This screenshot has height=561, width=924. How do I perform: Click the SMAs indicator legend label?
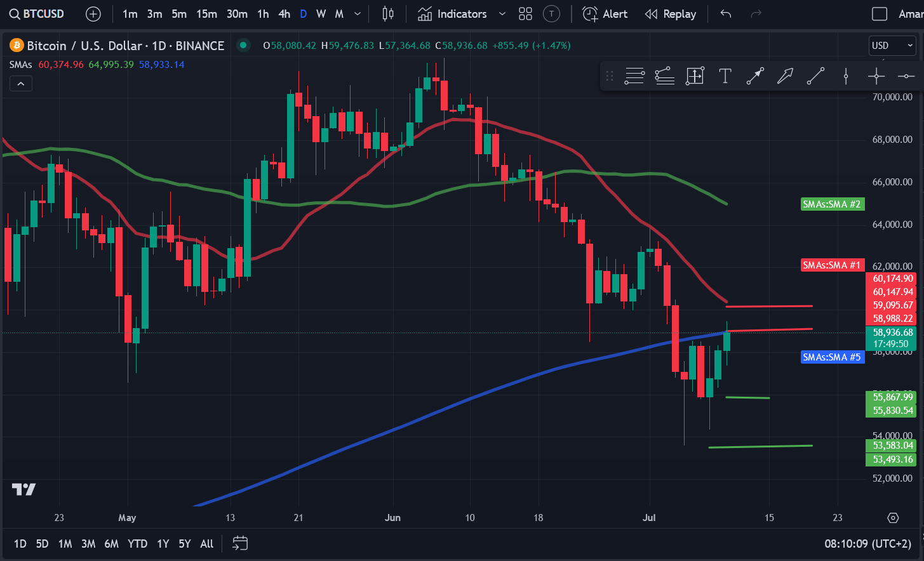point(20,65)
